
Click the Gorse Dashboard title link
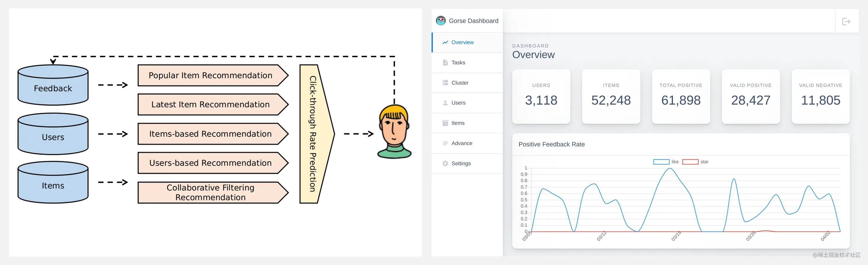473,21
